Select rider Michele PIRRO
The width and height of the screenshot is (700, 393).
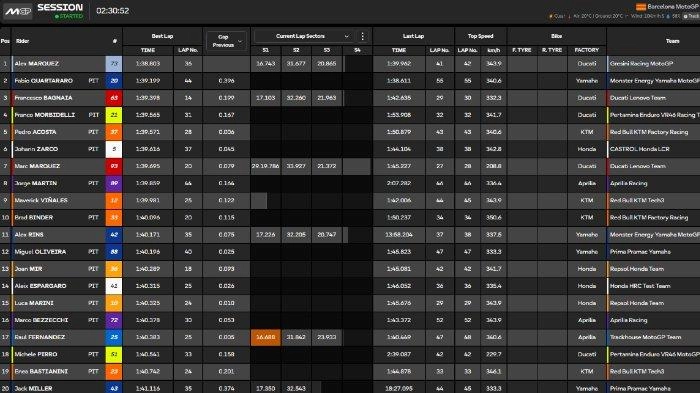[x=36, y=354]
